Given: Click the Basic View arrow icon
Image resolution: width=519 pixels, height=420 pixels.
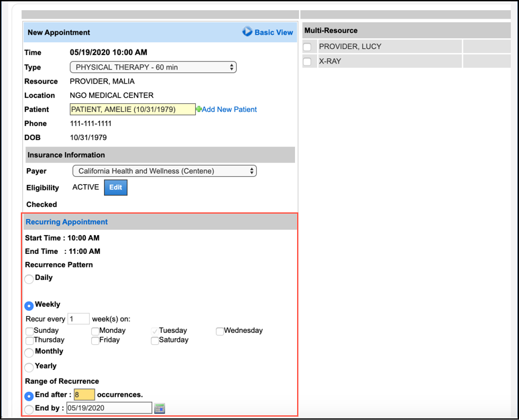Looking at the screenshot, I should pyautogui.click(x=247, y=31).
